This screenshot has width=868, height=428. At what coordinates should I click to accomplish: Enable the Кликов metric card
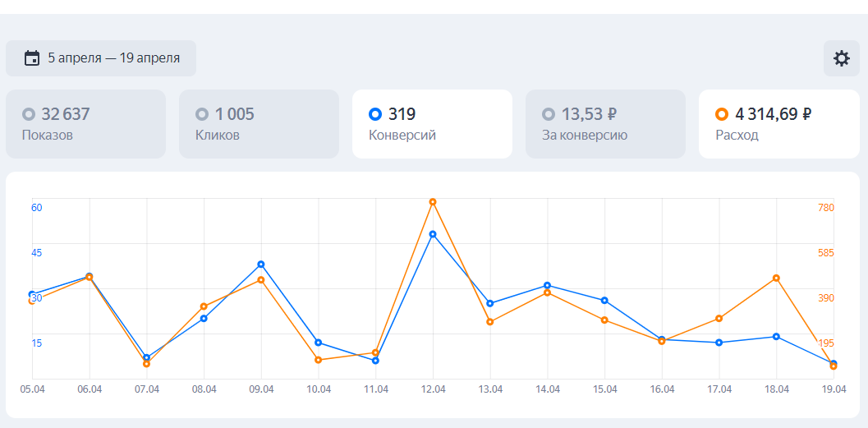pos(259,124)
